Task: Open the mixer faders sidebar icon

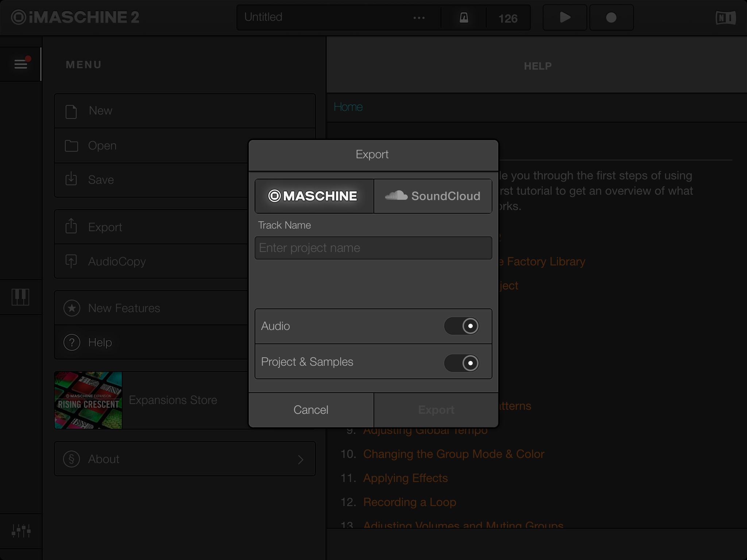Action: click(x=21, y=530)
